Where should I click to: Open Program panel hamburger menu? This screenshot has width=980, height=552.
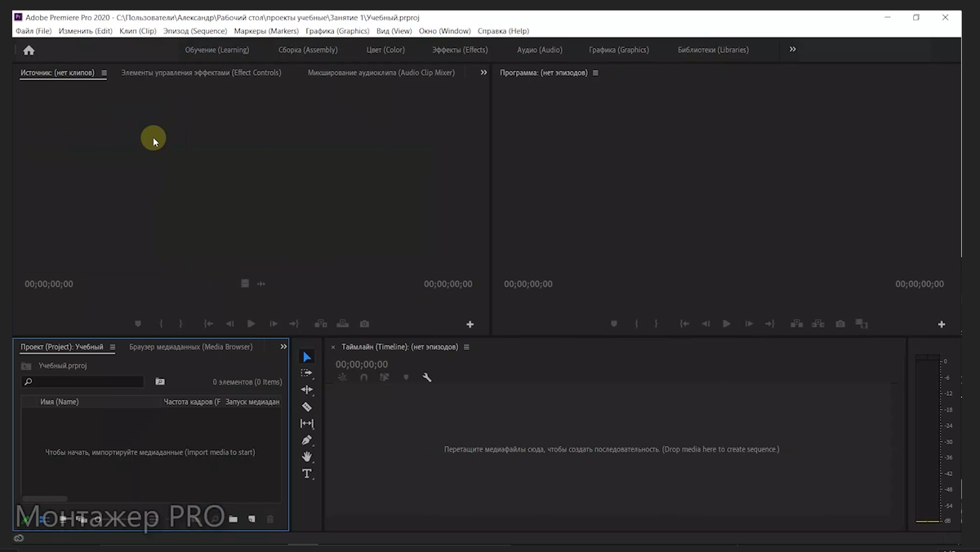click(595, 73)
